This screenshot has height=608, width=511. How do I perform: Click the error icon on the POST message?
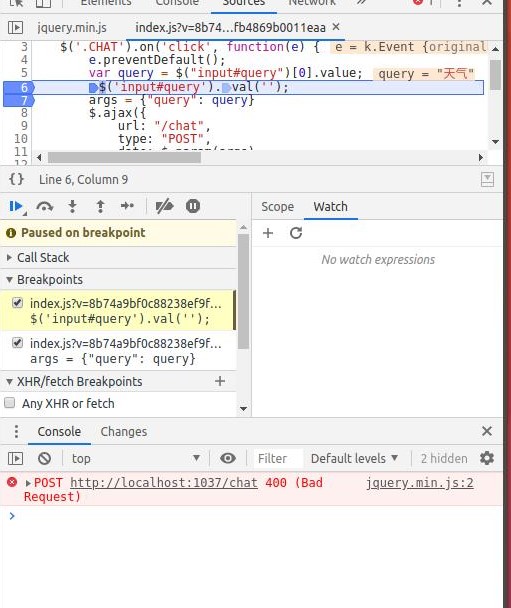click(x=12, y=482)
